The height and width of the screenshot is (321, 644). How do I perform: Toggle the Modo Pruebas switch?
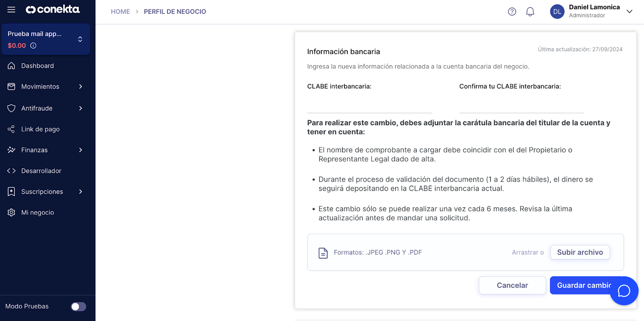click(78, 307)
